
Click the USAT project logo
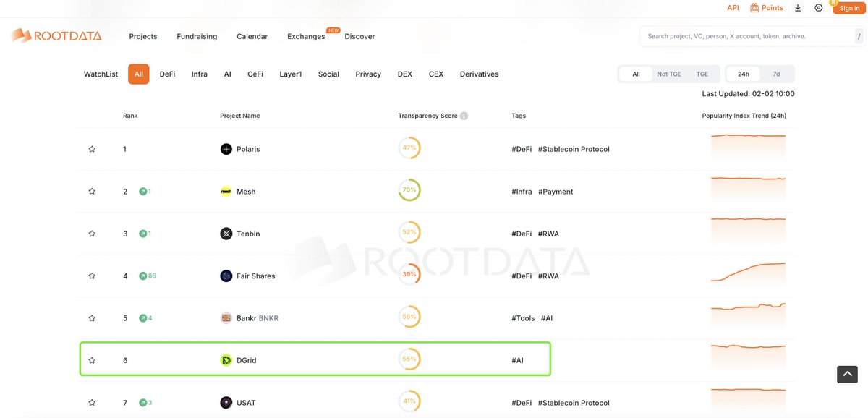[x=226, y=403]
